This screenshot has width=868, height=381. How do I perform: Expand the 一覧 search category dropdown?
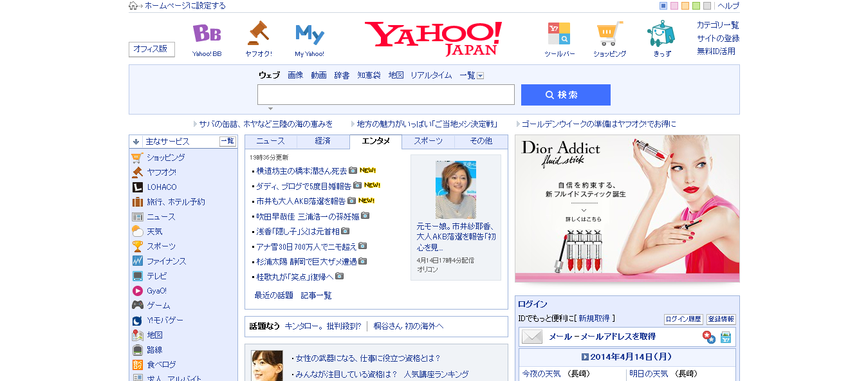480,76
